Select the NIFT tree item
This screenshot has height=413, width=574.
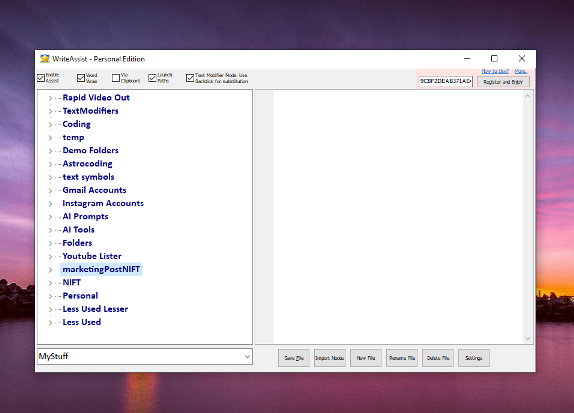(x=71, y=282)
